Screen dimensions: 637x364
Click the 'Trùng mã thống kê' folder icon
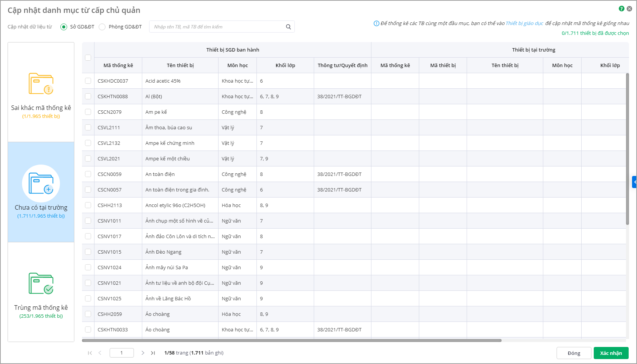(41, 283)
